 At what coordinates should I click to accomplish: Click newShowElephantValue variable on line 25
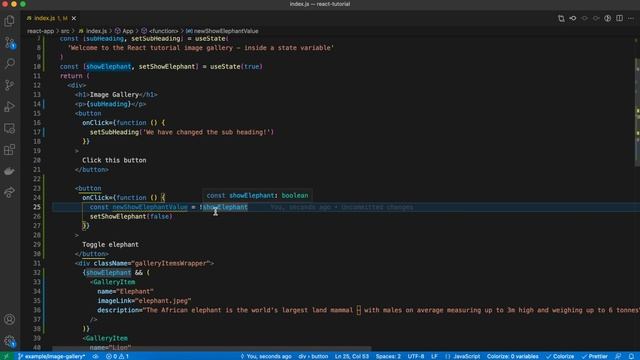pyautogui.click(x=150, y=207)
